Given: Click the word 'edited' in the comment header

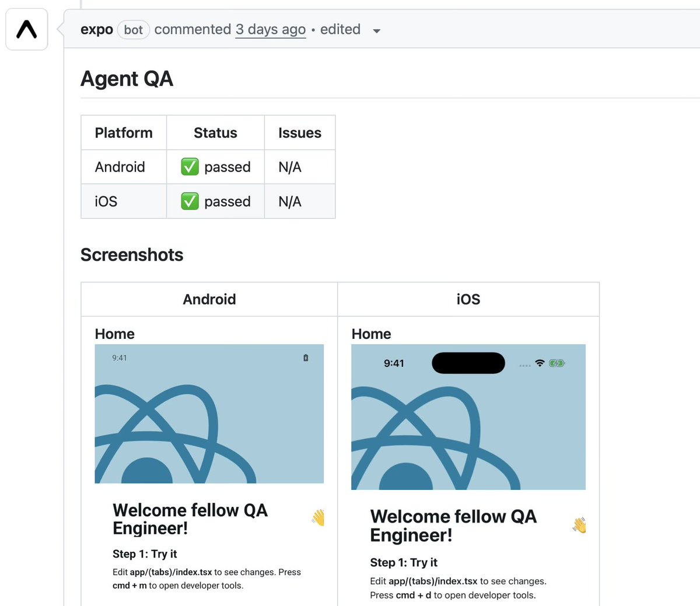Looking at the screenshot, I should [x=340, y=29].
